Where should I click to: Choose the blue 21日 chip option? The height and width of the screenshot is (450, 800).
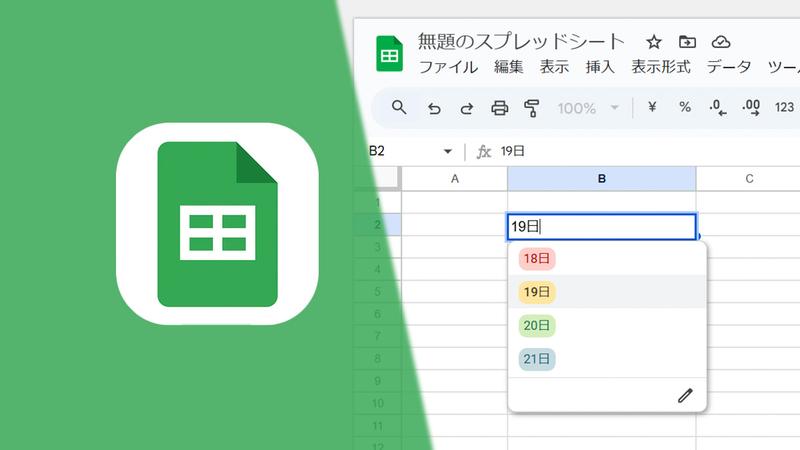pos(537,359)
